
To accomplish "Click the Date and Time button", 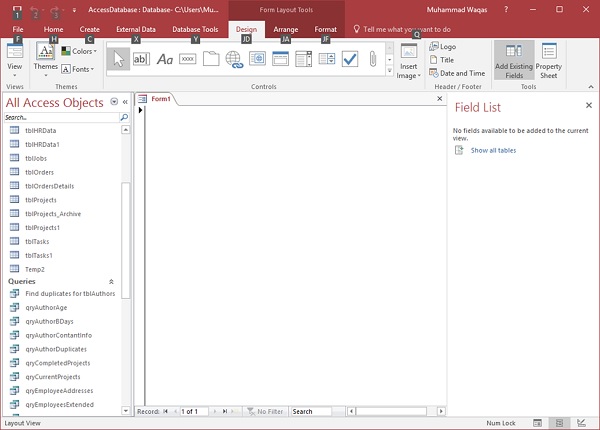I will coord(456,73).
